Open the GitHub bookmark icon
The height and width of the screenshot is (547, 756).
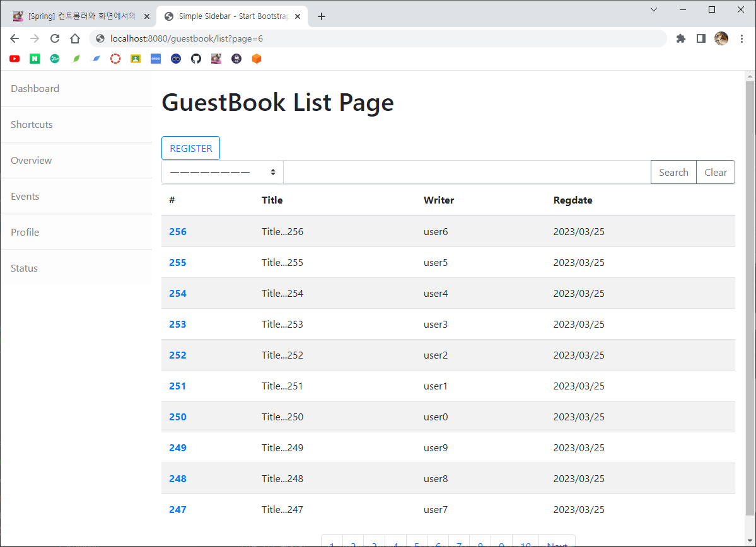coord(196,59)
